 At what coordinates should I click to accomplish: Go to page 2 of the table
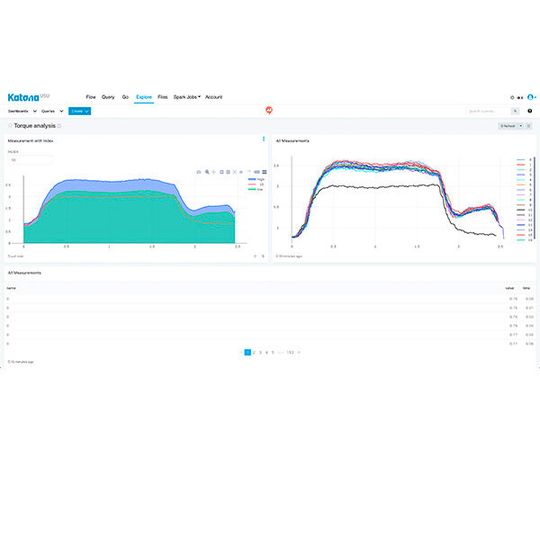pyautogui.click(x=254, y=352)
